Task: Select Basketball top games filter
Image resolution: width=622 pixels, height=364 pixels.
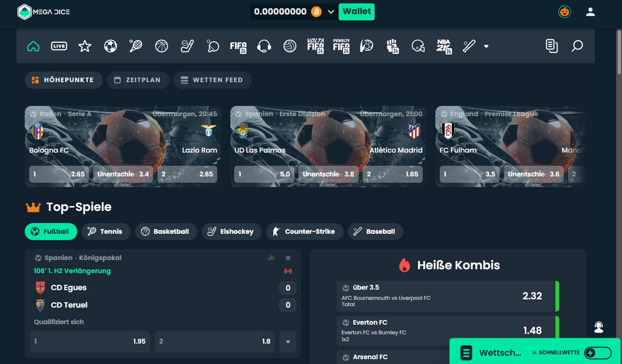Action: tap(166, 232)
